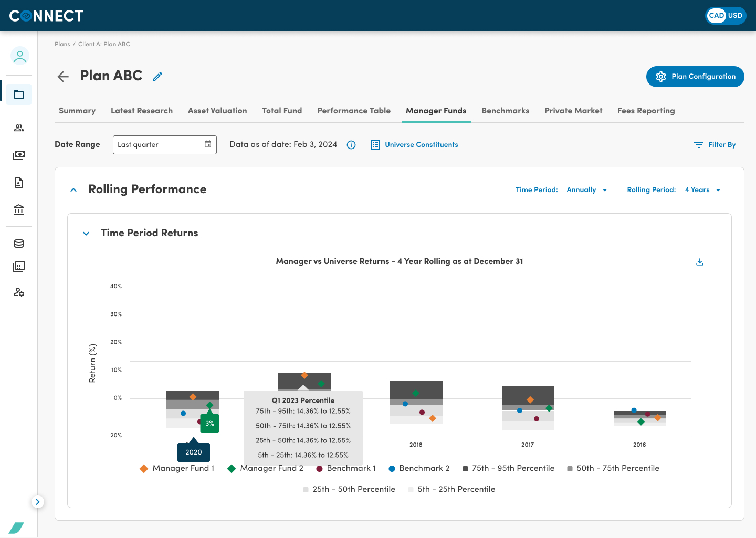Screen dimensions: 756x538
Task: Toggle the CAD USD currency switch
Action: 726,15
